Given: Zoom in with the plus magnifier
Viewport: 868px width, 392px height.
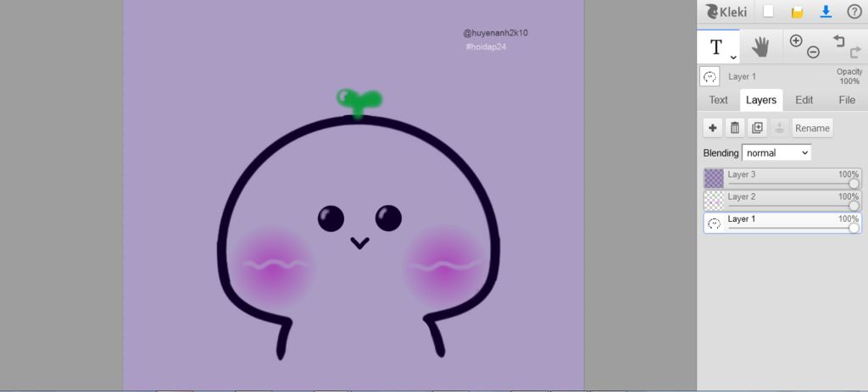Looking at the screenshot, I should click(x=795, y=41).
